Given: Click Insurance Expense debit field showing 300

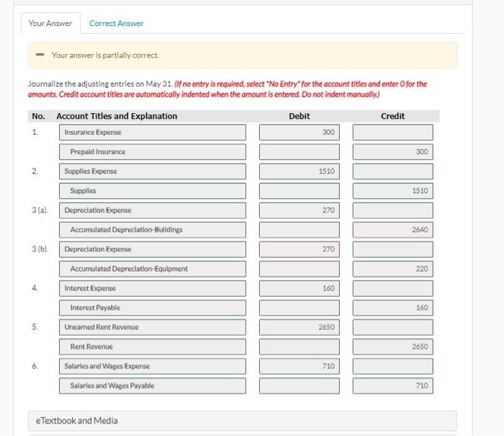Looking at the screenshot, I should [300, 133].
